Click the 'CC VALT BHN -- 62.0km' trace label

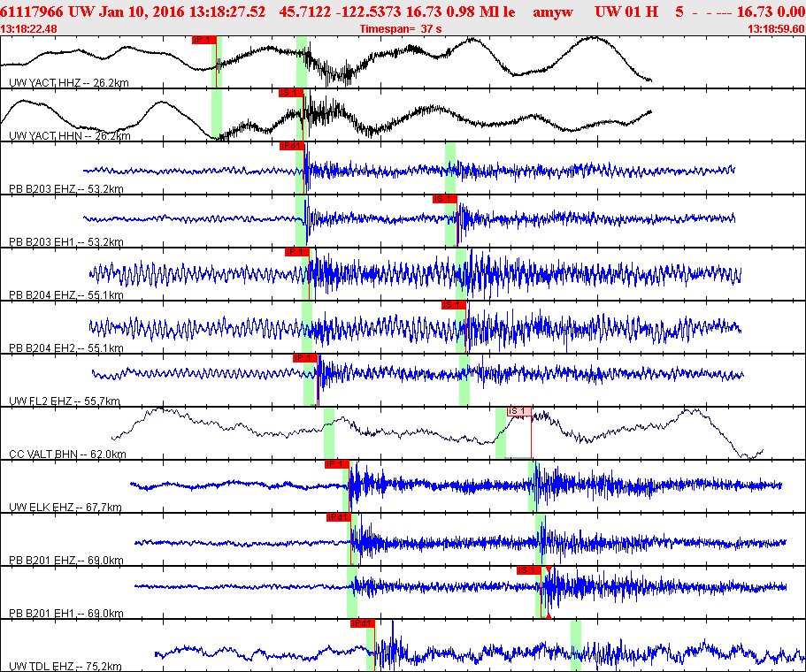tap(67, 454)
